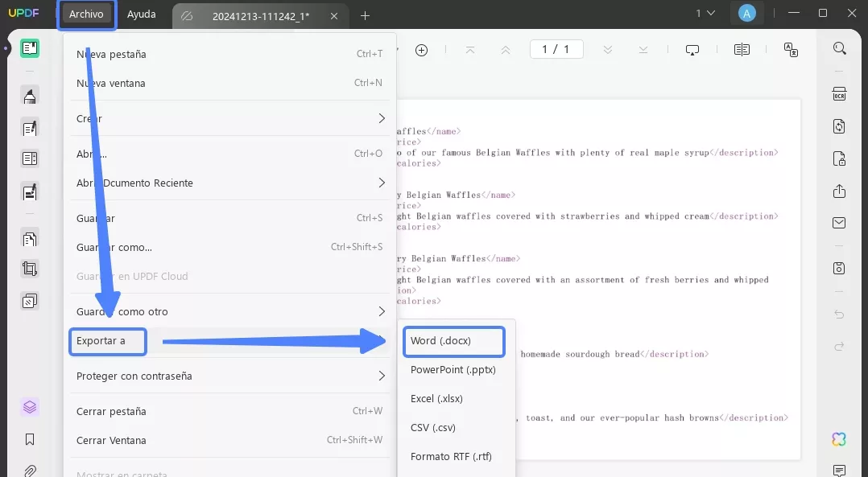This screenshot has height=477, width=868.
Task: Click the share file icon
Action: 839,191
